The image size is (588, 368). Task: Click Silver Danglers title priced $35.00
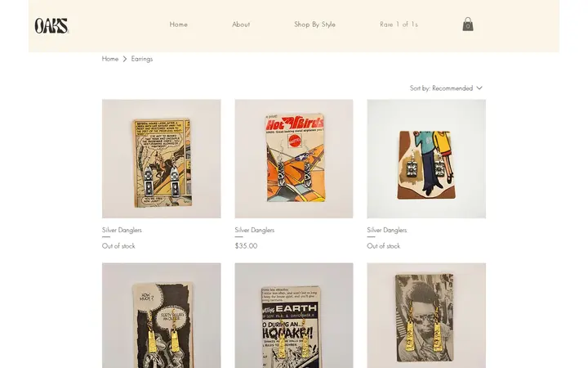[255, 230]
